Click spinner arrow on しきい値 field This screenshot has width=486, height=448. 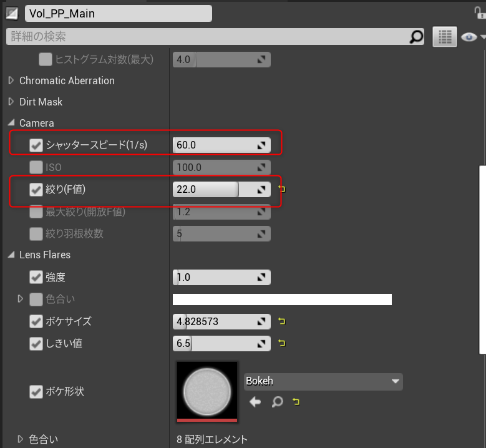coord(261,344)
